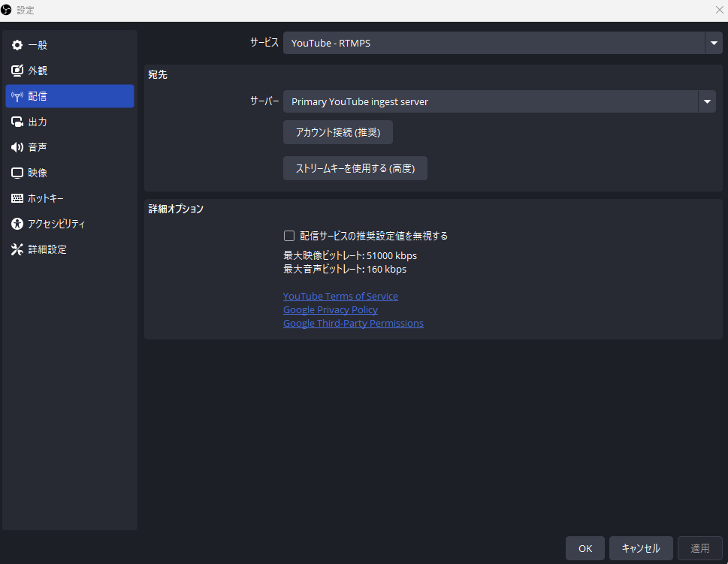This screenshot has height=564, width=728.
Task: Open the service dropdown arrow
Action: click(x=712, y=43)
